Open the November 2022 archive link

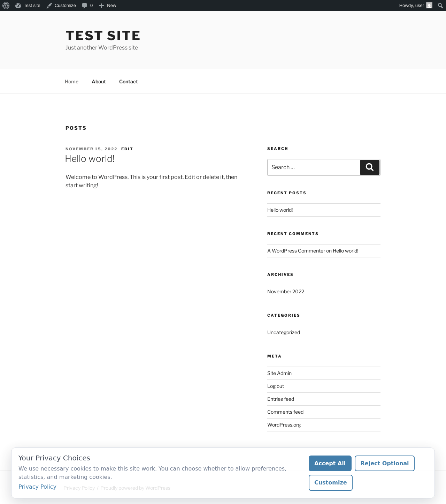(286, 292)
